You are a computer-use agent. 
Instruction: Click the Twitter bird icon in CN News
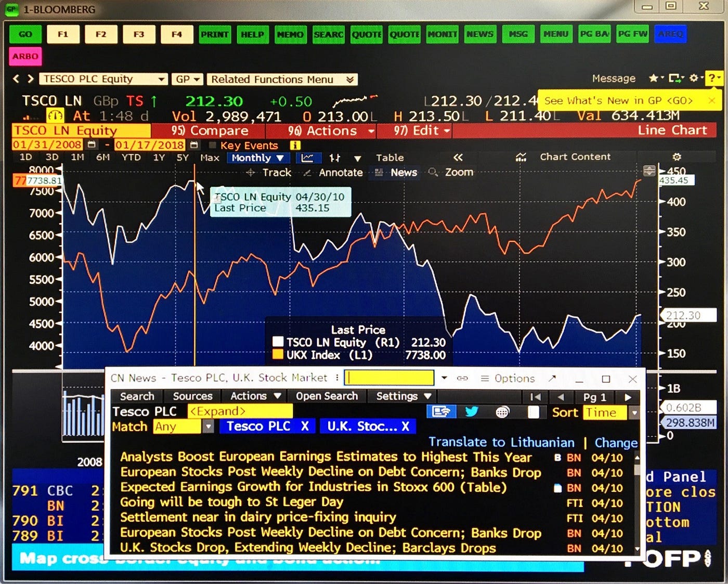click(472, 412)
